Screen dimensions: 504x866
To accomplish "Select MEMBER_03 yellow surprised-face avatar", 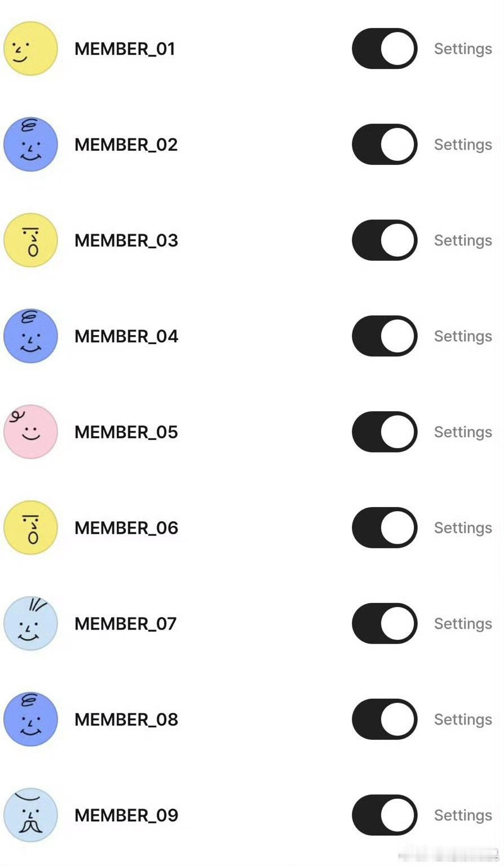I will pos(31,240).
